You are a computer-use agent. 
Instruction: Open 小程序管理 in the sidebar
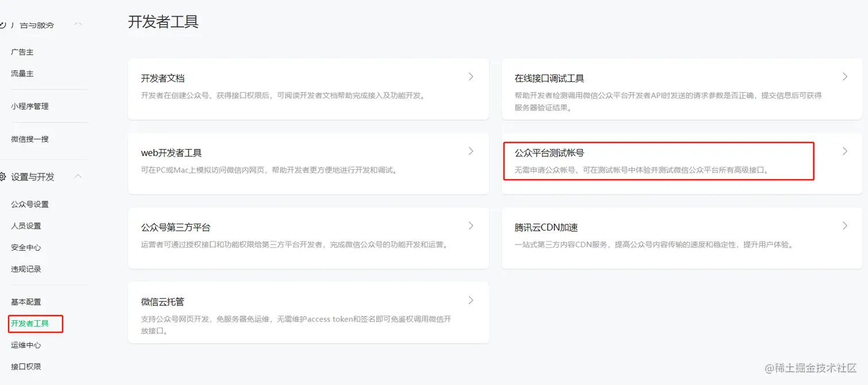(x=30, y=106)
